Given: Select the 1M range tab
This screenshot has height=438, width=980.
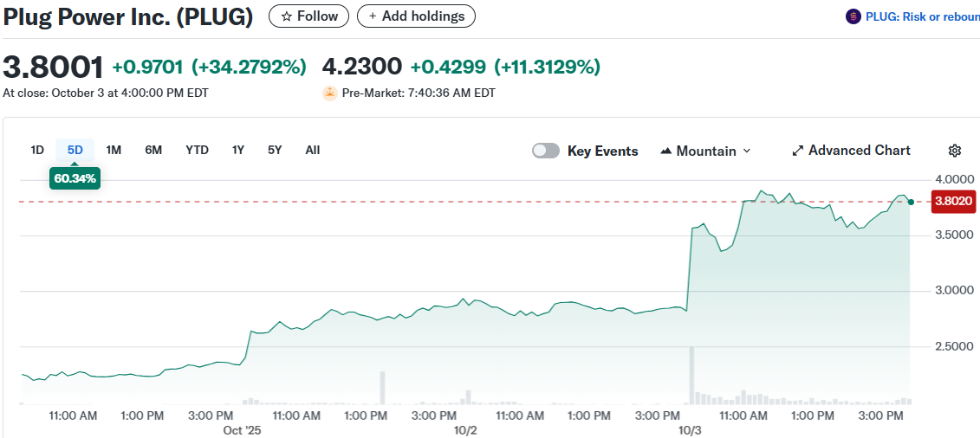Looking at the screenshot, I should click(x=114, y=150).
